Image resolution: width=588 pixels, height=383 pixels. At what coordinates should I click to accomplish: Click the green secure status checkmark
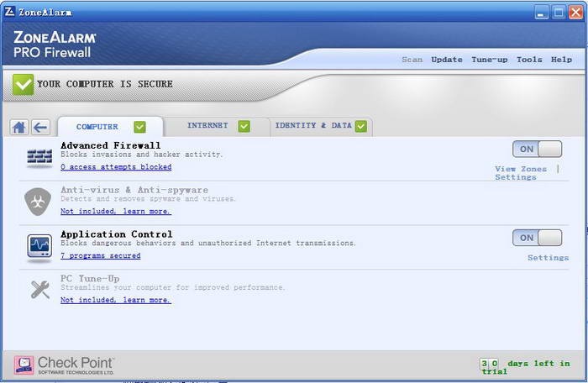tap(23, 84)
